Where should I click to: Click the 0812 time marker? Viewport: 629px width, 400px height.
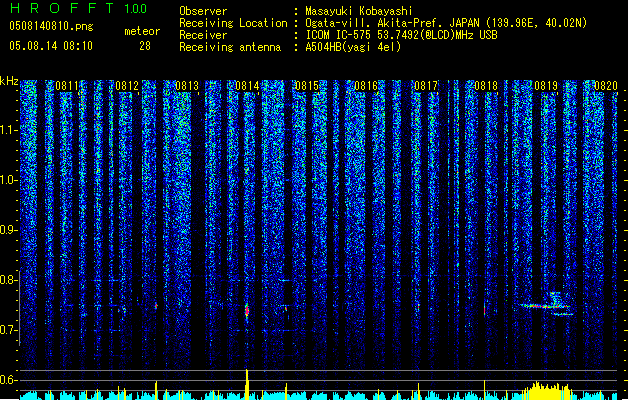click(127, 86)
